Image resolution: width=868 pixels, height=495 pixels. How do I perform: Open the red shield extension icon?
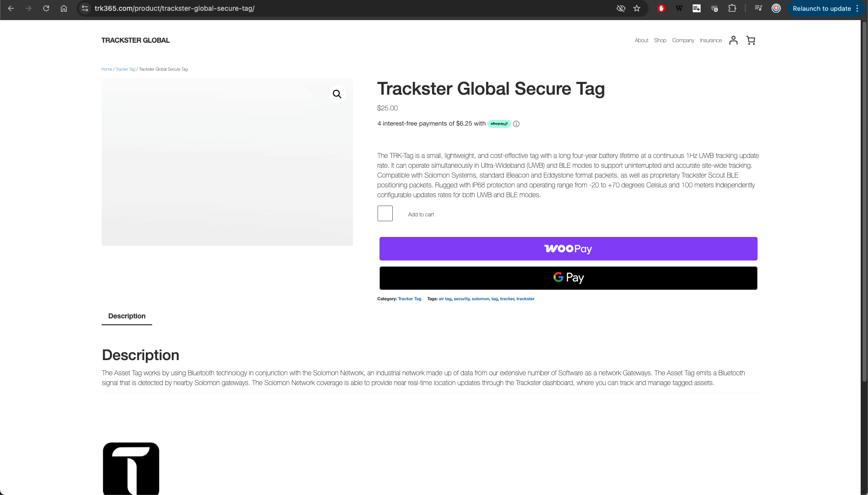tap(661, 8)
